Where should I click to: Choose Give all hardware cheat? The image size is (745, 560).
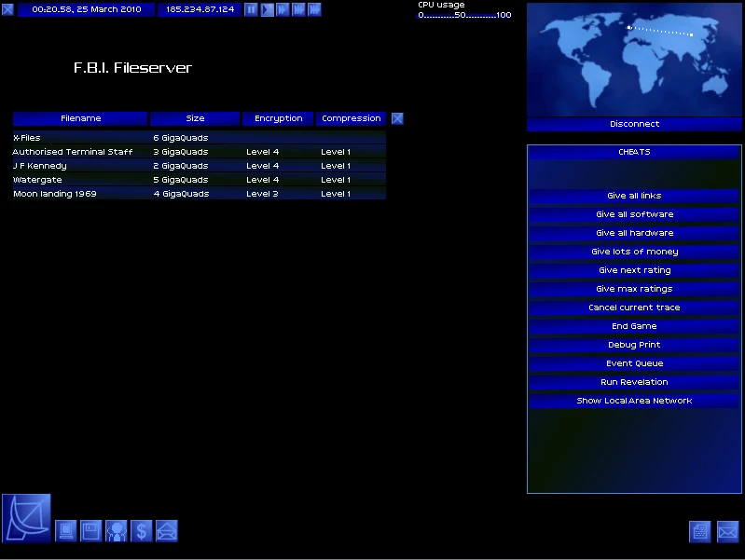[634, 233]
